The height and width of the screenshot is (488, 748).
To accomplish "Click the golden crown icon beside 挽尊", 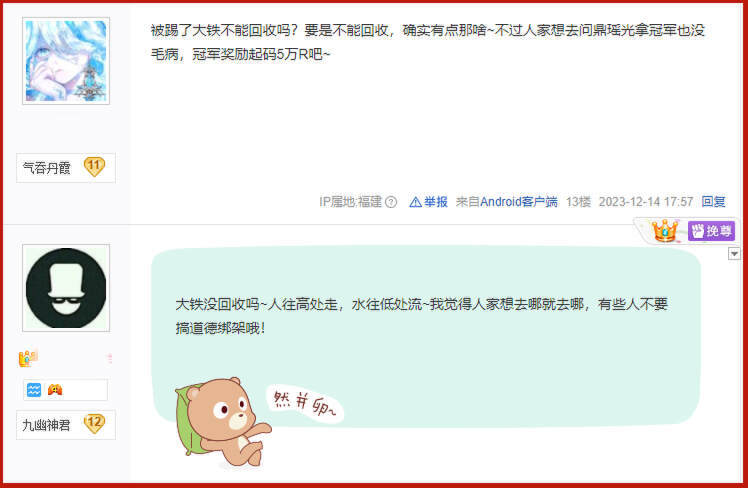I will pyautogui.click(x=665, y=231).
